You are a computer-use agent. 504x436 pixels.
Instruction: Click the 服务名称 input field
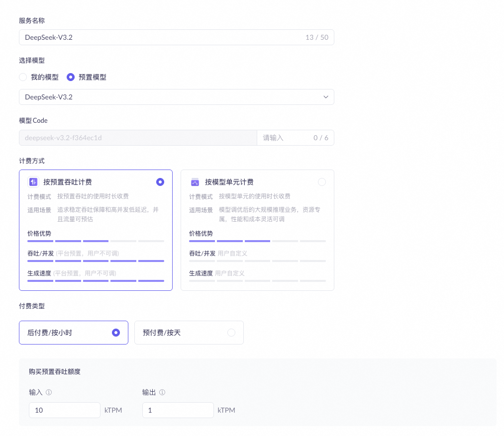[x=177, y=37]
